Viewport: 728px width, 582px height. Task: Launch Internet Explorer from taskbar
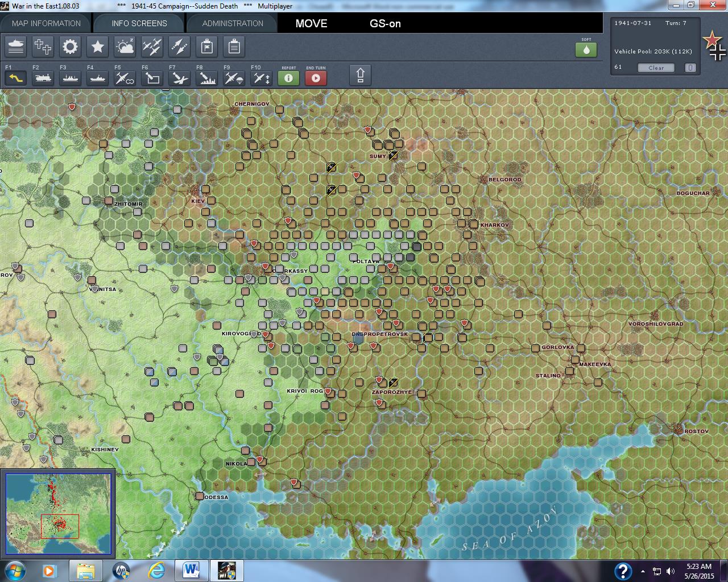[156, 571]
